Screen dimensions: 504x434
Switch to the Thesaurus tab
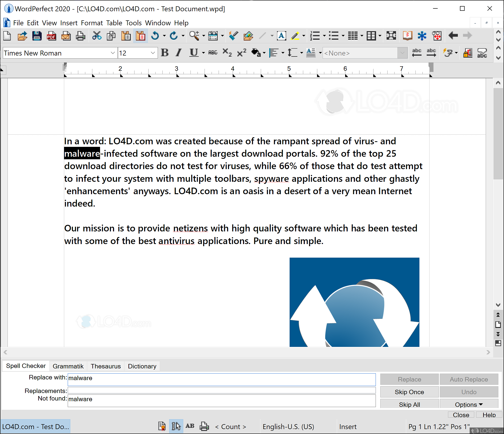105,366
